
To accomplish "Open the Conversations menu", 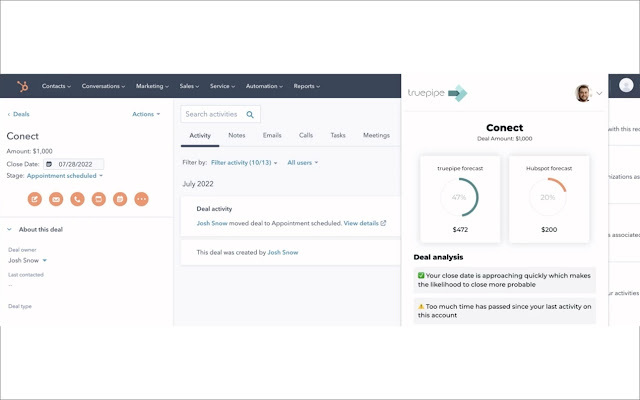I will (103, 86).
